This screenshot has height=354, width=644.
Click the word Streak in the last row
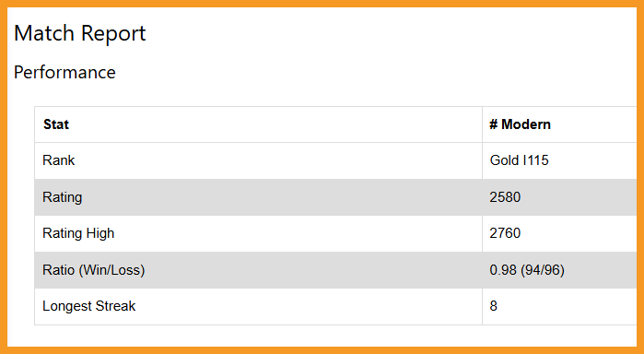coord(115,306)
